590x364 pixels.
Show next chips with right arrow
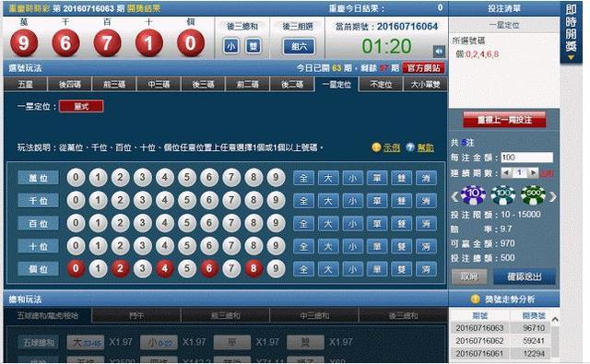(x=552, y=196)
